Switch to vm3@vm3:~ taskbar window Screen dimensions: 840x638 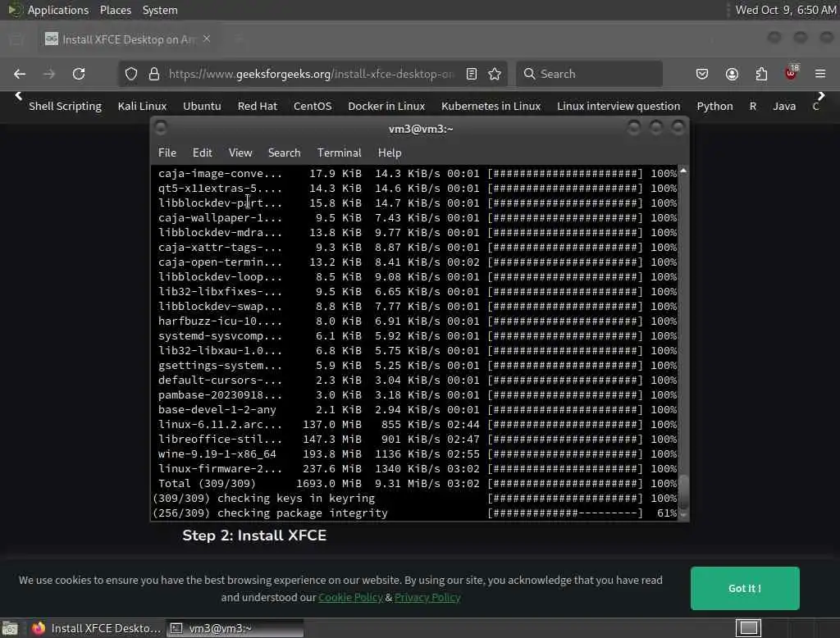234,628
